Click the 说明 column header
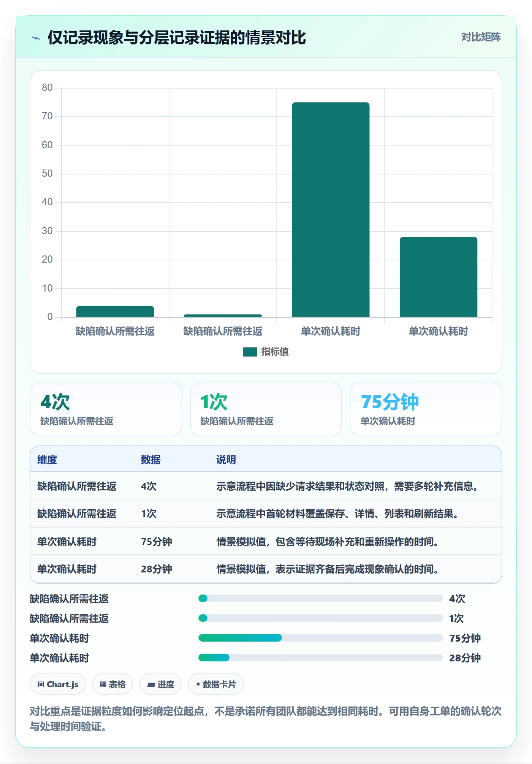The width and height of the screenshot is (532, 764). coord(226,460)
